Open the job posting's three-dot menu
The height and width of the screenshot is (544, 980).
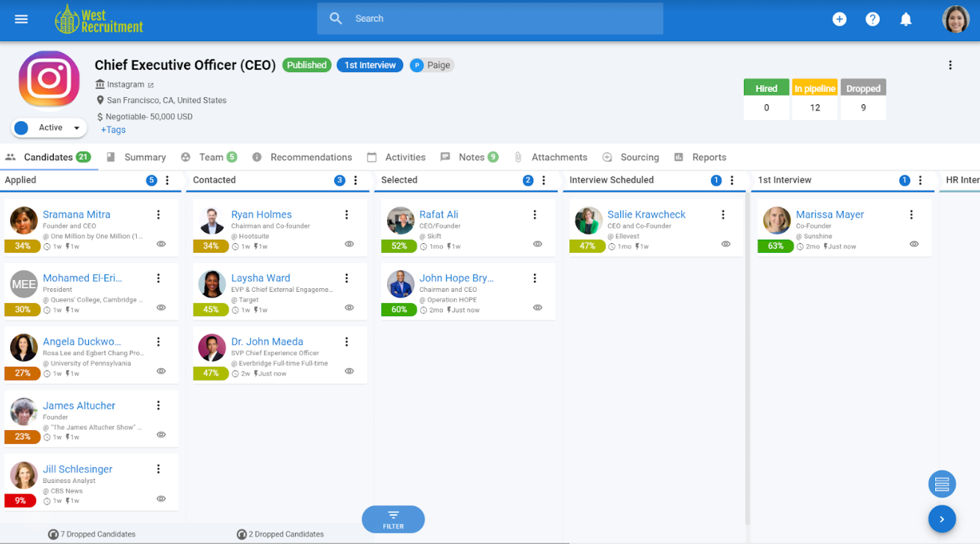click(951, 65)
